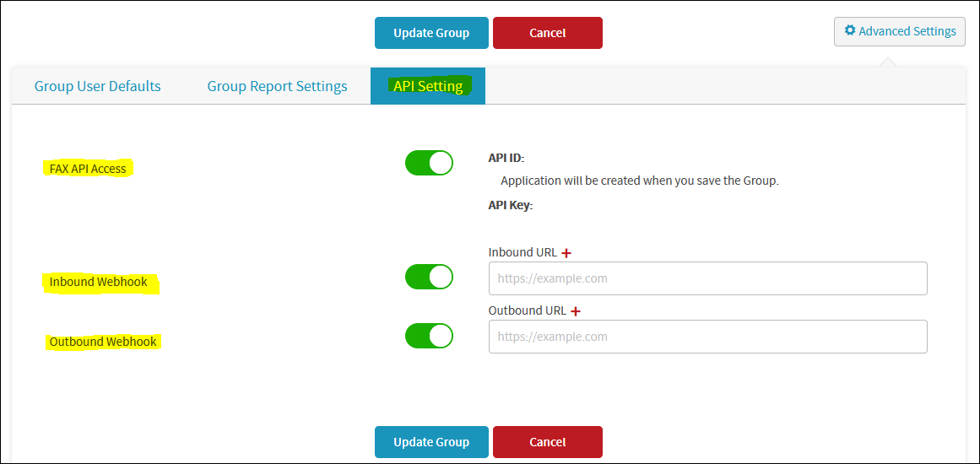
Task: Click the API ID label
Action: click(506, 158)
